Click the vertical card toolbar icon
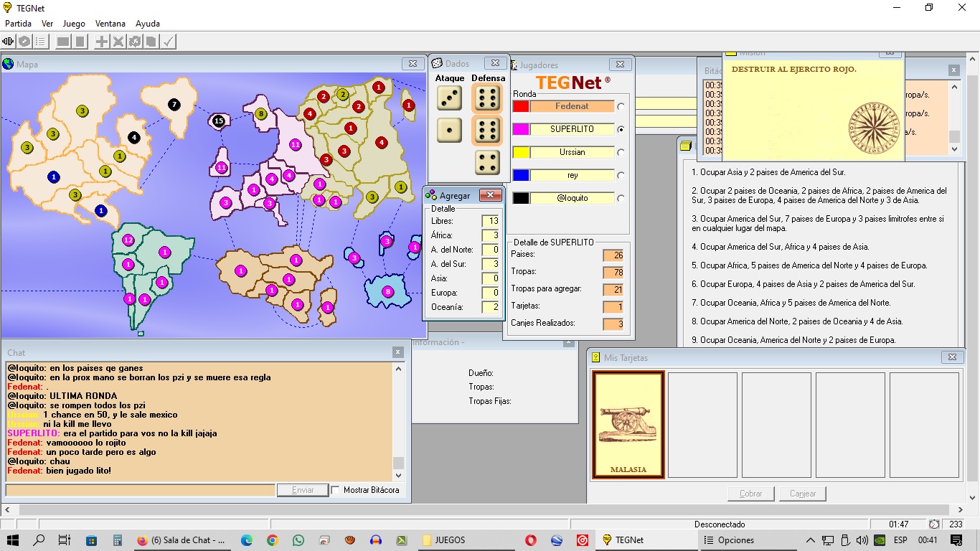 (80, 42)
